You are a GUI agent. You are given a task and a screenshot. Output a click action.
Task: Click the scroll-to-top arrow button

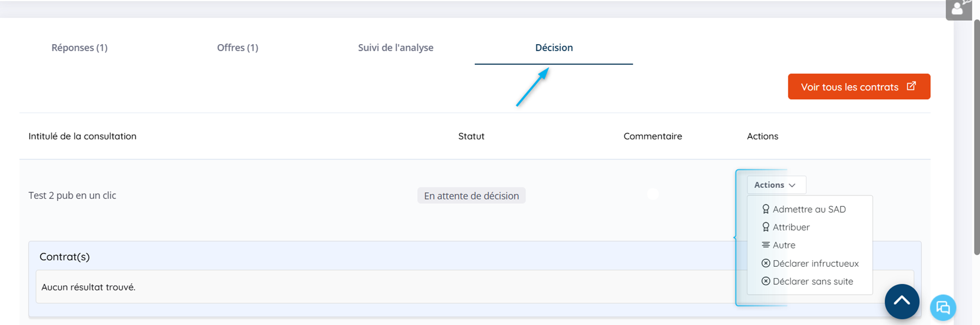(902, 301)
